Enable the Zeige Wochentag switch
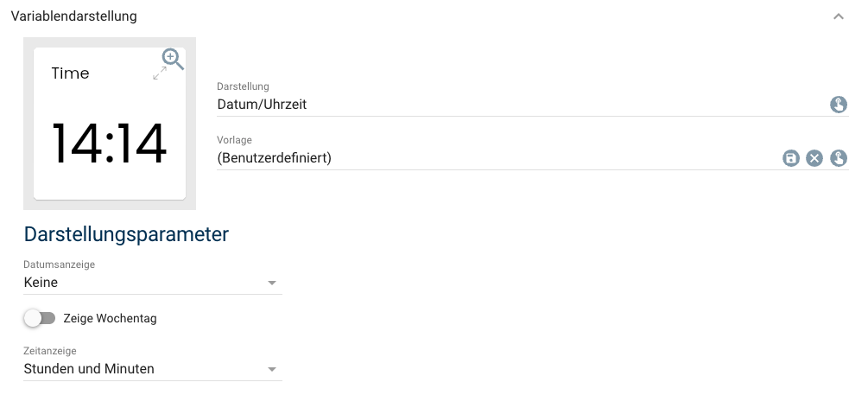The image size is (868, 395). click(x=40, y=318)
